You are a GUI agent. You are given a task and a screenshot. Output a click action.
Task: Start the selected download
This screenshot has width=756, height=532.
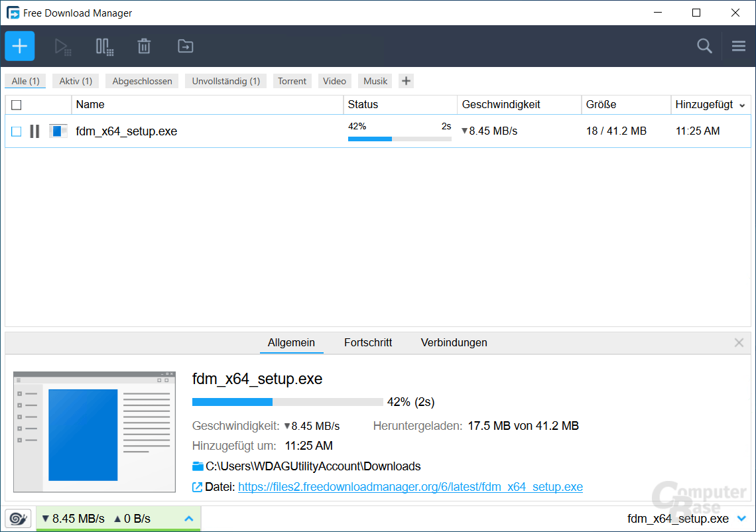63,46
